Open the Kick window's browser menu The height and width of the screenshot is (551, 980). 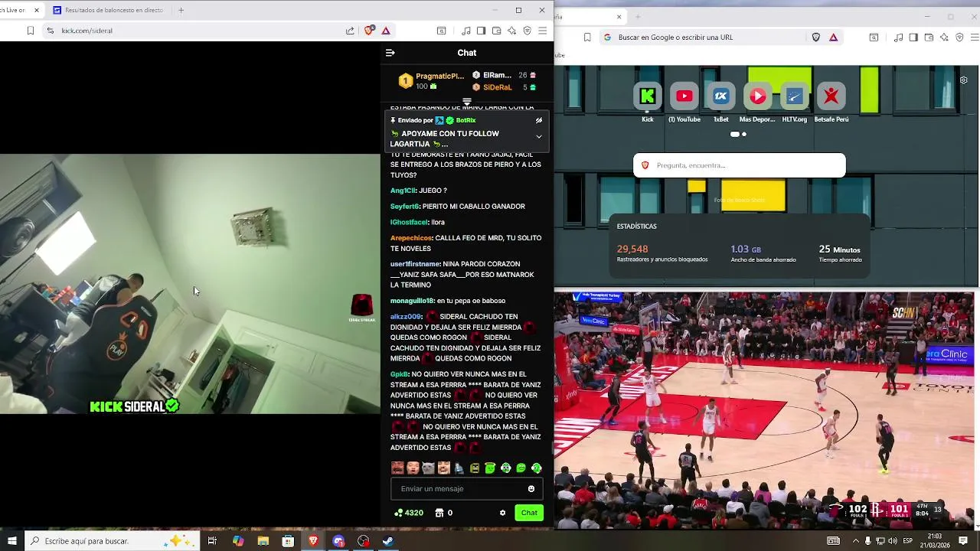point(542,31)
